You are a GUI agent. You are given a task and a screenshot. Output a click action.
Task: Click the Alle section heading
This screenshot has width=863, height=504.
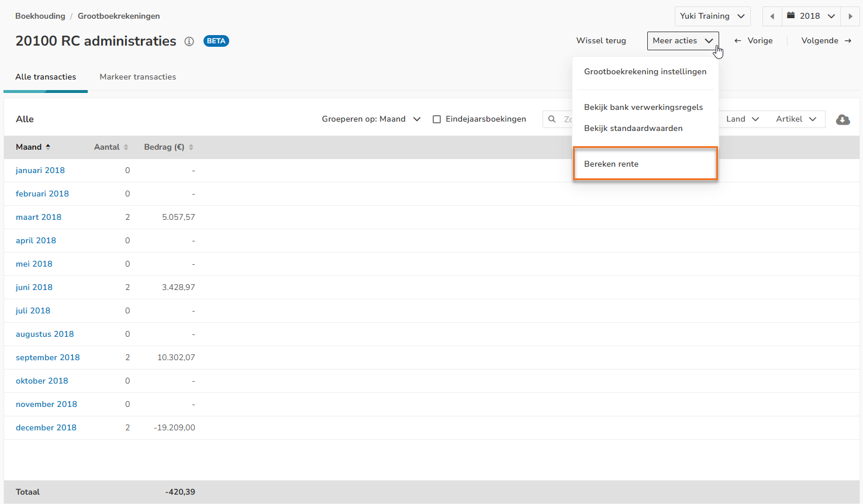25,119
